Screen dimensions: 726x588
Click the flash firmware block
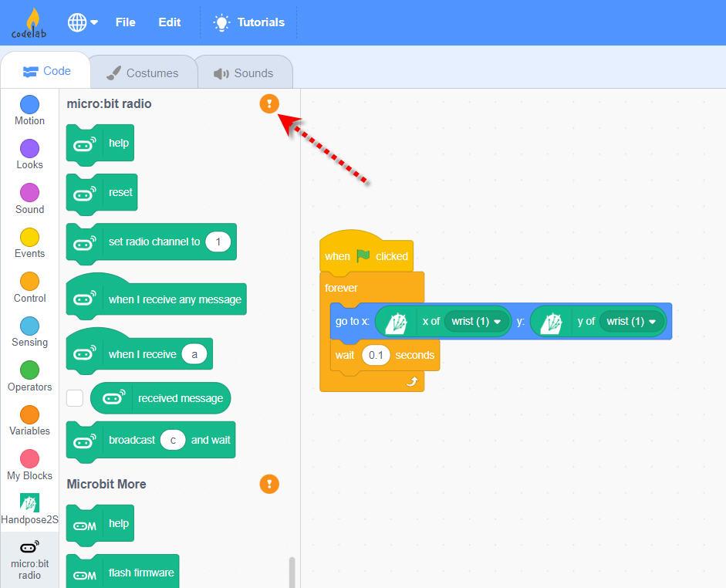(123, 572)
